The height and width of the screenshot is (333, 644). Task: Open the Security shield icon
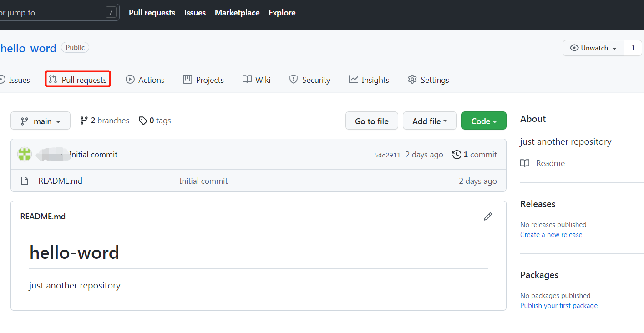(x=293, y=79)
